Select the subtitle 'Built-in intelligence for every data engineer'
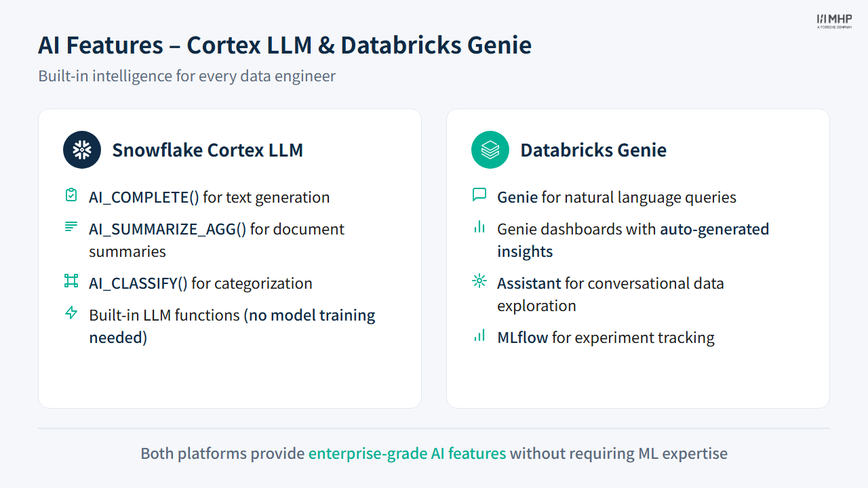The image size is (868, 488). point(186,76)
